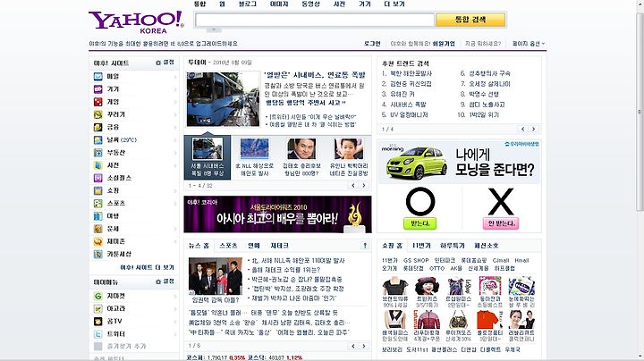Open 야후! 사이트 더 보기 link

[147, 267]
